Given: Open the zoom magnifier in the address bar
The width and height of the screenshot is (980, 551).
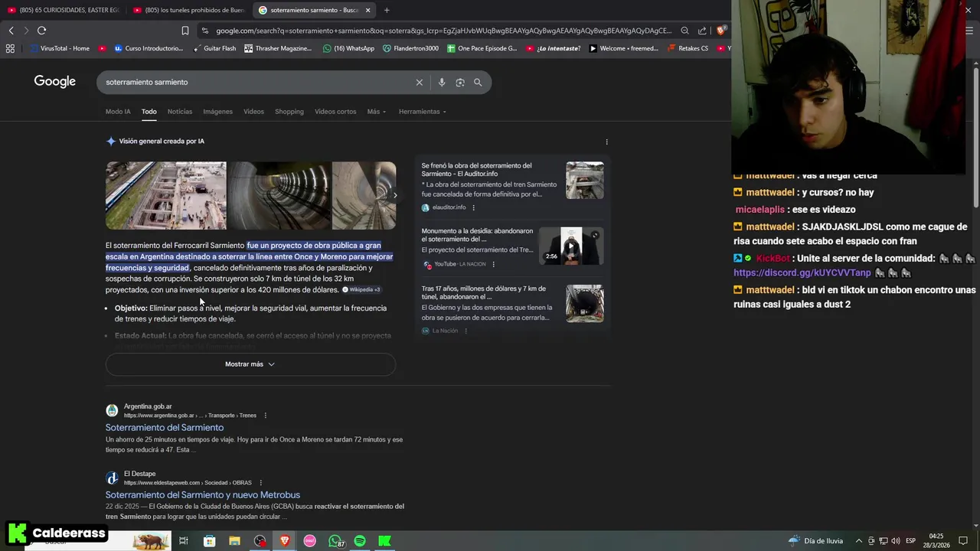Looking at the screenshot, I should click(x=684, y=31).
